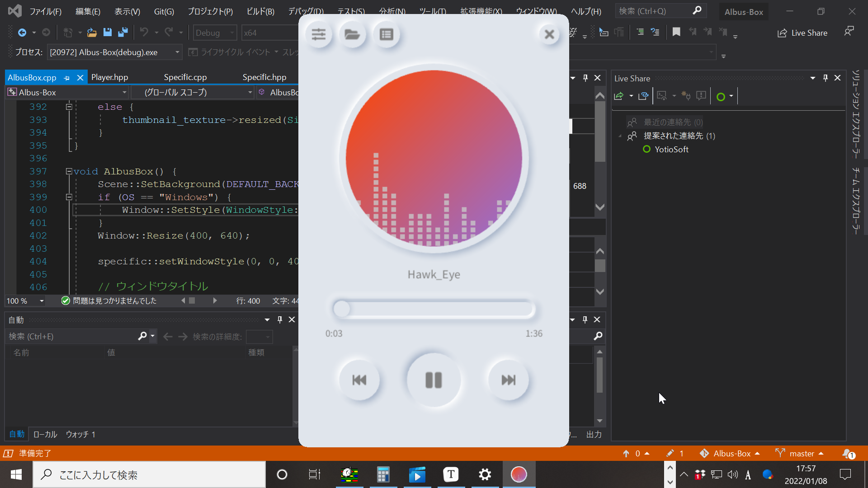Click the toggle bookmark toolbar icon
This screenshot has width=868, height=488.
point(676,32)
